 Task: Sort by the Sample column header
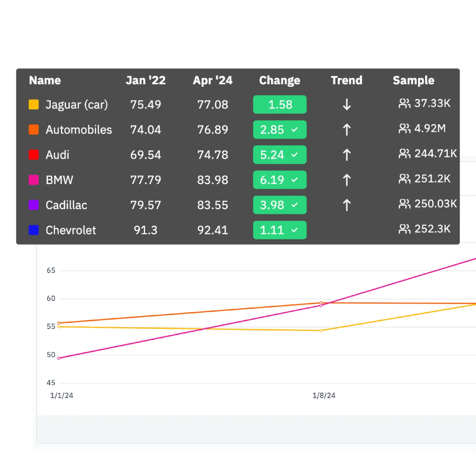coord(414,80)
